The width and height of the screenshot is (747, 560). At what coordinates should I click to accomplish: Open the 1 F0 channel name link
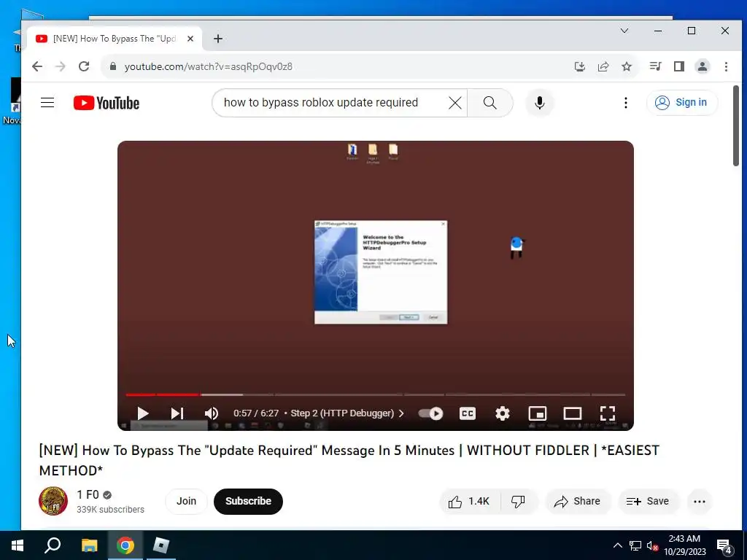point(88,495)
